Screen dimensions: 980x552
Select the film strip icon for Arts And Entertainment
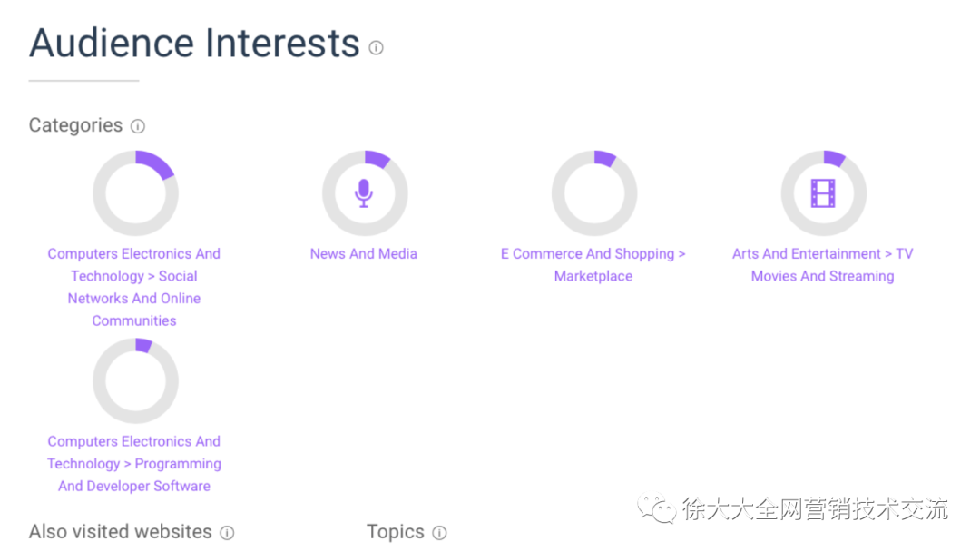click(822, 193)
